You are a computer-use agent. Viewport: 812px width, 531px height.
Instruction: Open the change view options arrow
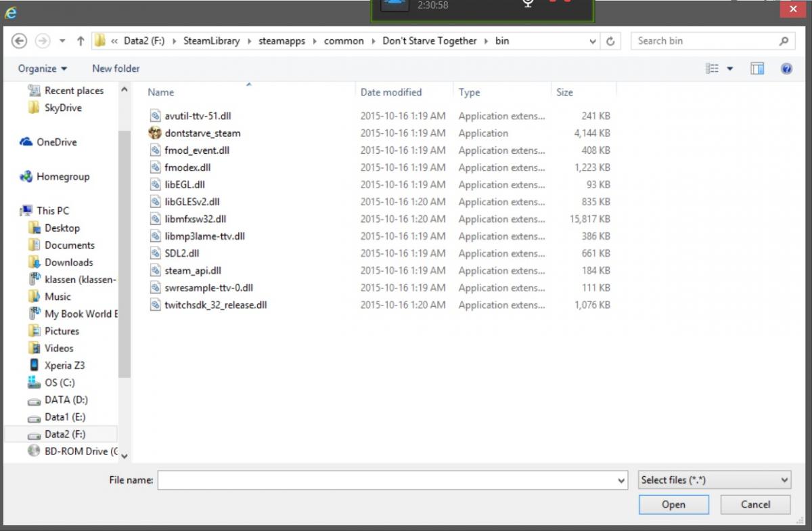(730, 68)
